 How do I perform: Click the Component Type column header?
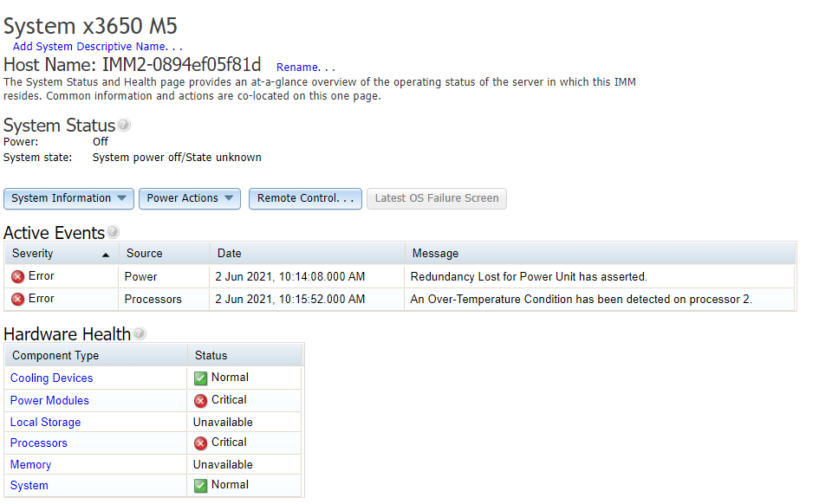click(x=96, y=356)
